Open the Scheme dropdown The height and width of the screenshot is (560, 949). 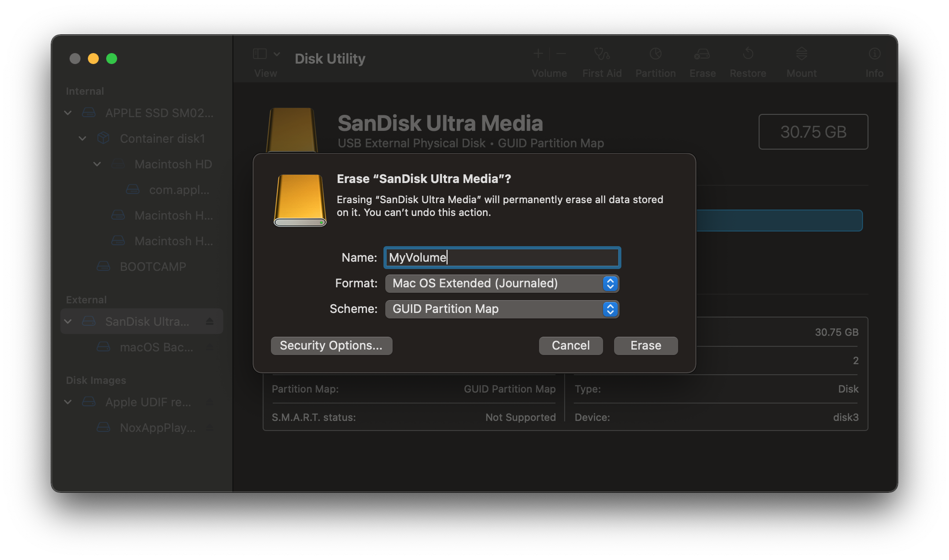pos(502,309)
